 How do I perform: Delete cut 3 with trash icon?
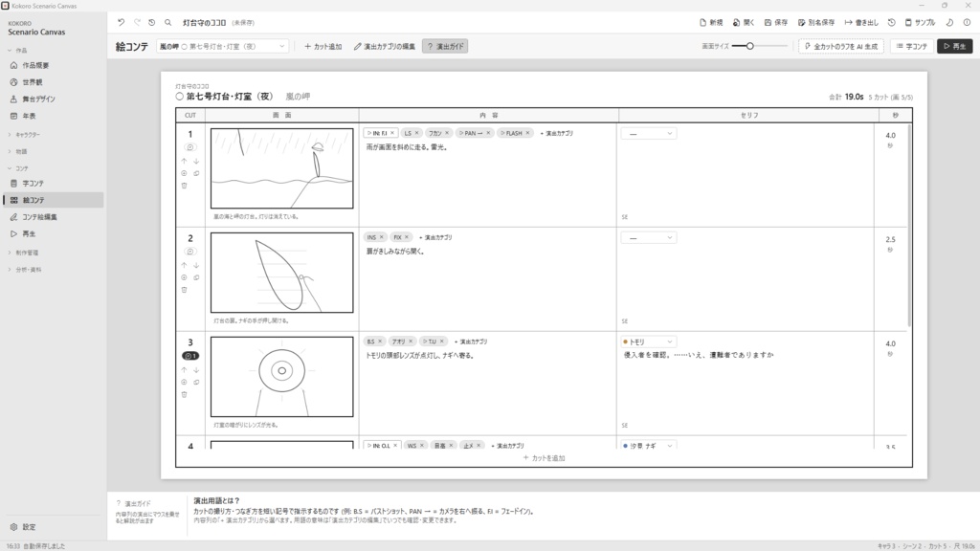click(184, 394)
